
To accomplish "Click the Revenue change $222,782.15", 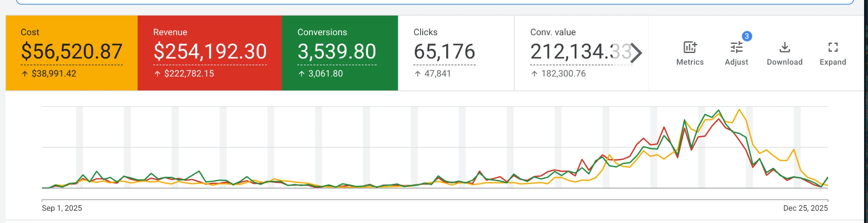I will [189, 73].
